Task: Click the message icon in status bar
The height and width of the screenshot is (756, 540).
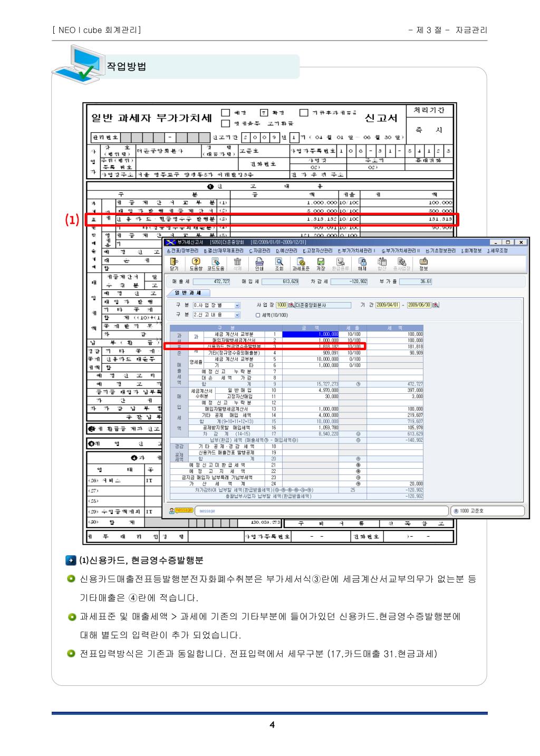Action: click(181, 510)
